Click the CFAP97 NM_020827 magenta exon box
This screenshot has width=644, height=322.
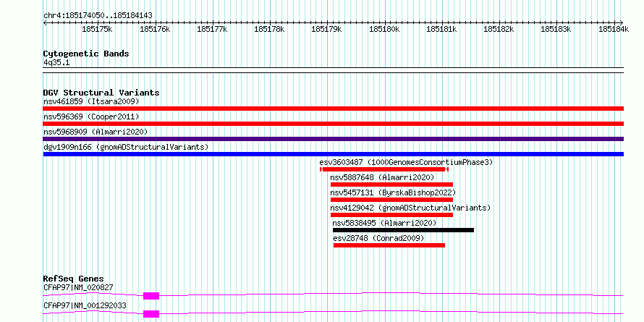pos(151,296)
